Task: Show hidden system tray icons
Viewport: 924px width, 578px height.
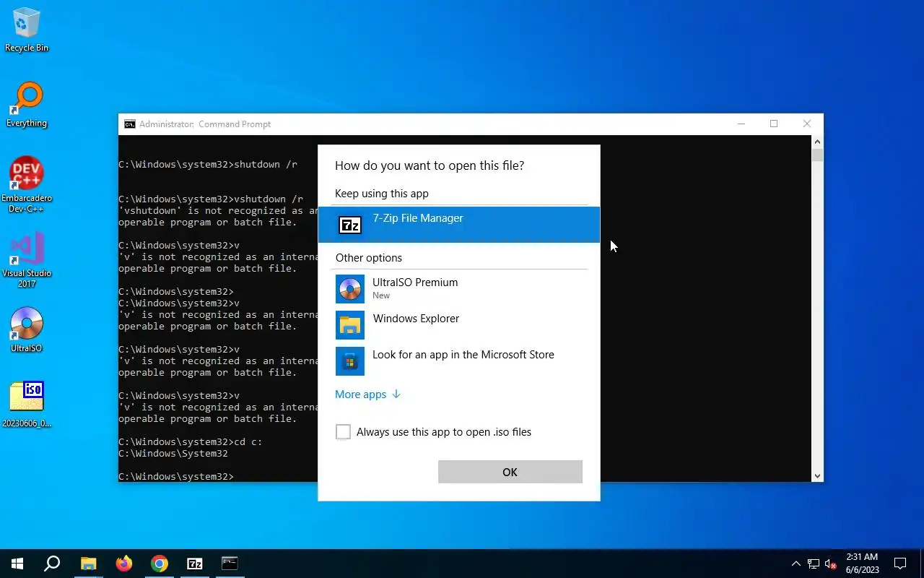Action: click(796, 564)
